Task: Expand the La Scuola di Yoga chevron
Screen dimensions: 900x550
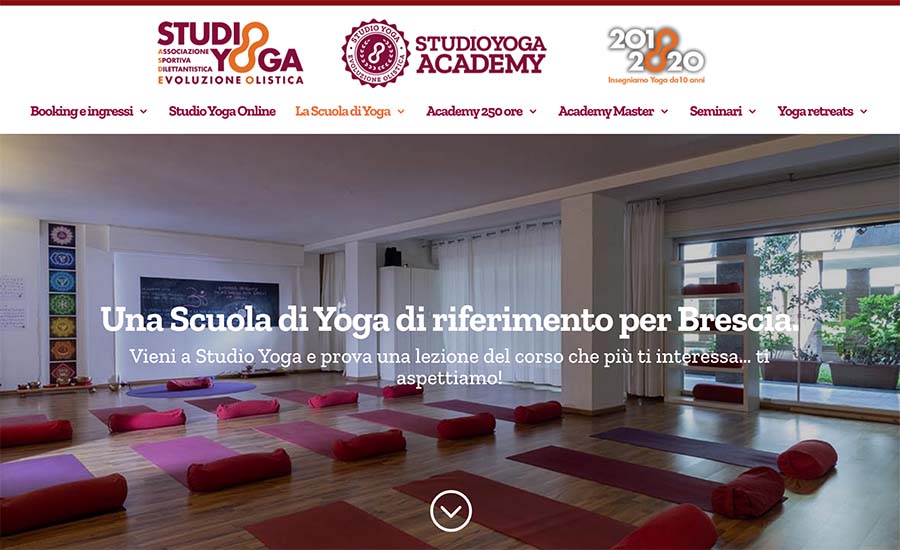Action: tap(401, 112)
